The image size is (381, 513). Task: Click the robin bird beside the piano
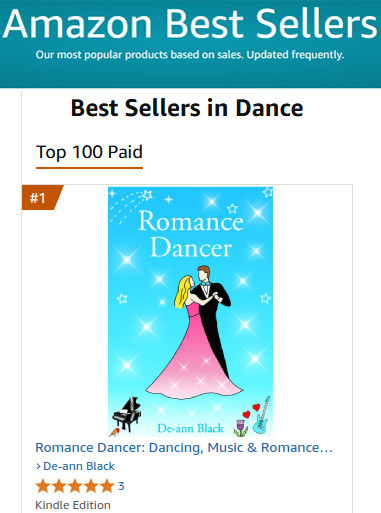(x=114, y=432)
